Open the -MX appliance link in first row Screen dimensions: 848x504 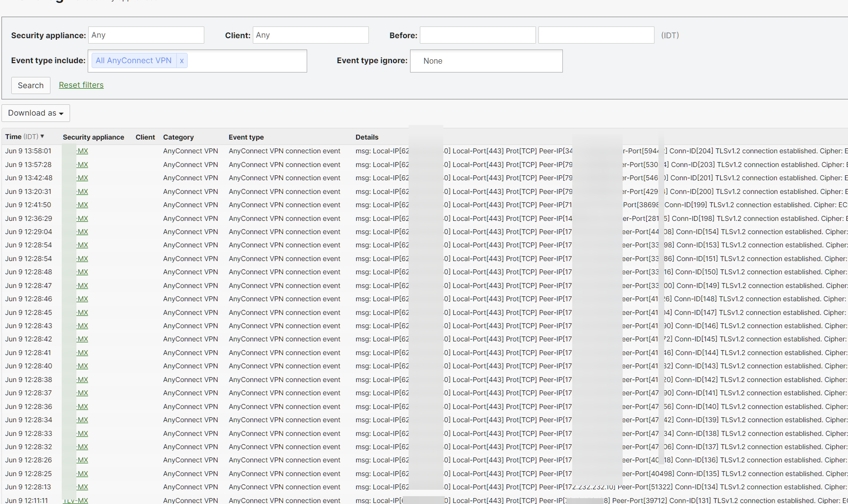tap(82, 151)
